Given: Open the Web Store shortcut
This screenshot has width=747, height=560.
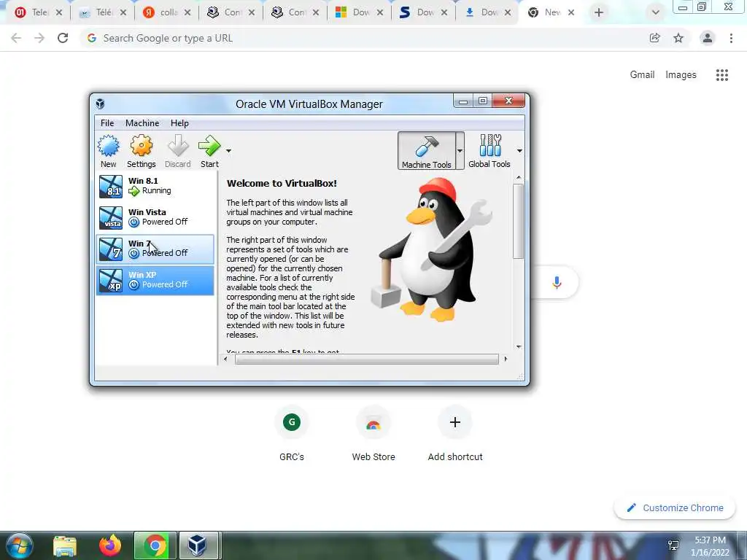Looking at the screenshot, I should point(373,435).
